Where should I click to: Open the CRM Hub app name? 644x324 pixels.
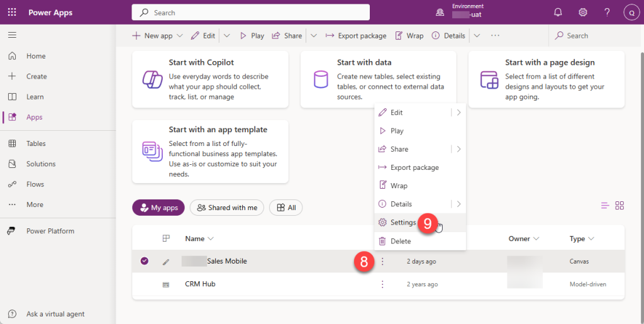coord(200,284)
